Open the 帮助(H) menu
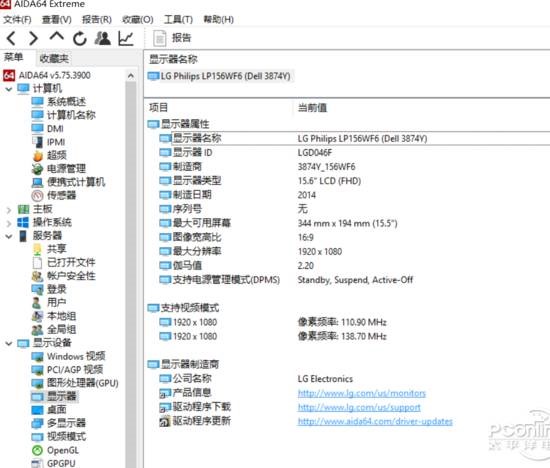 point(218,19)
